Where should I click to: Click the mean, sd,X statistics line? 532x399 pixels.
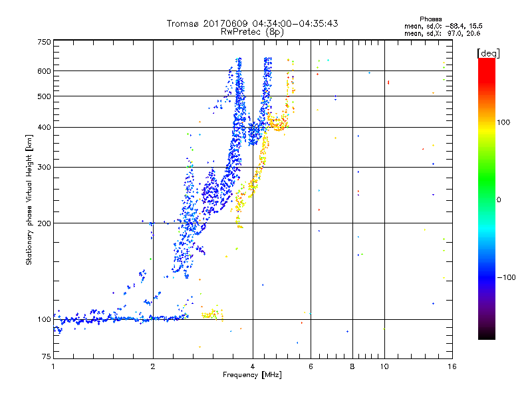[x=442, y=33]
